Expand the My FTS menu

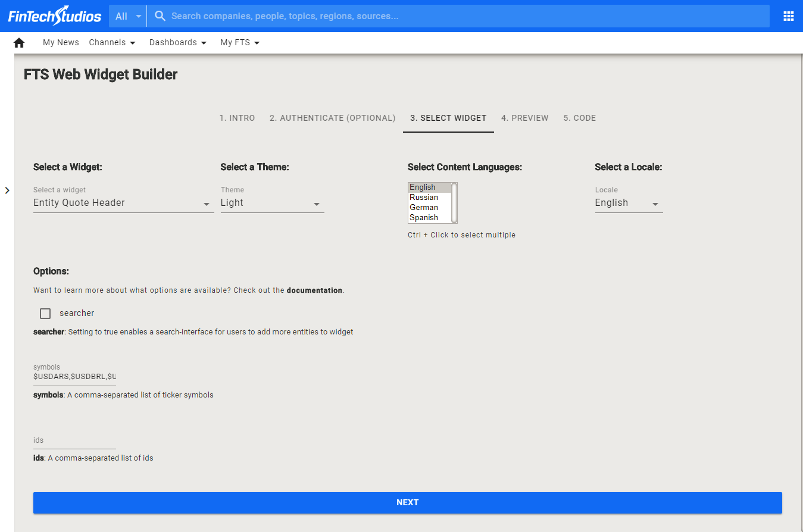(x=240, y=42)
